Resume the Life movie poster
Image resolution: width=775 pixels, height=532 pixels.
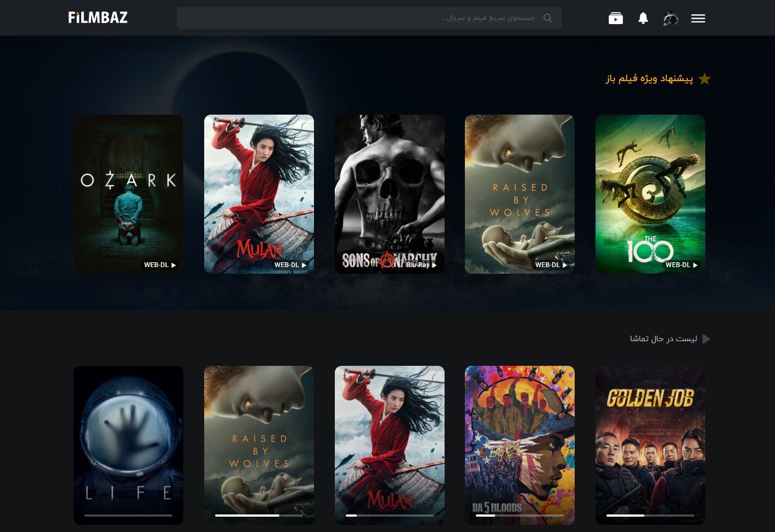click(128, 445)
